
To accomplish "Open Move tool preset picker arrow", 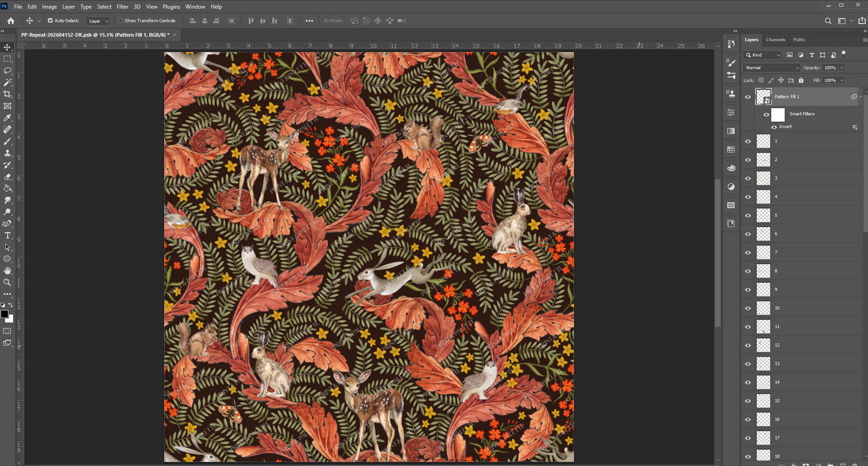I will click(39, 21).
